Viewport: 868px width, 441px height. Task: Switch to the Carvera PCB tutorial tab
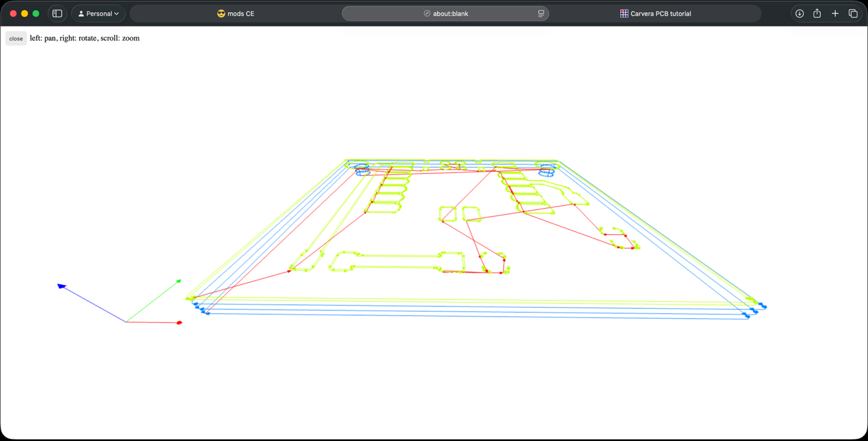(x=655, y=14)
